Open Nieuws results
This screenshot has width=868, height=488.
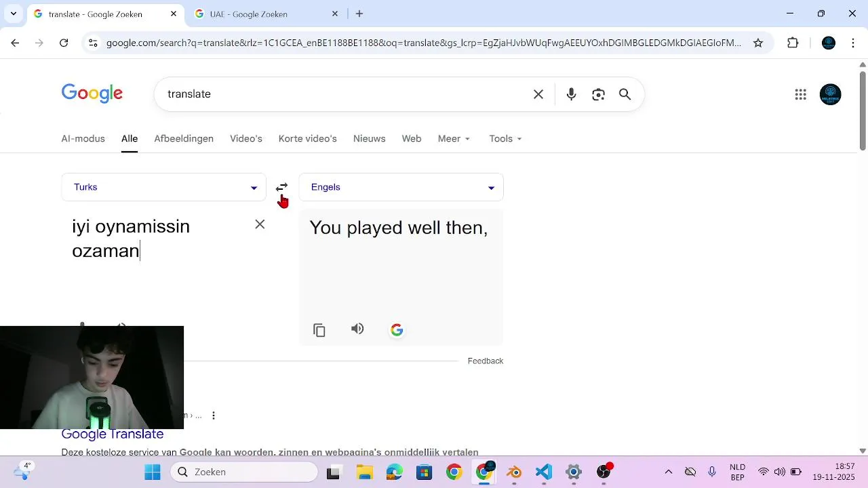point(369,138)
